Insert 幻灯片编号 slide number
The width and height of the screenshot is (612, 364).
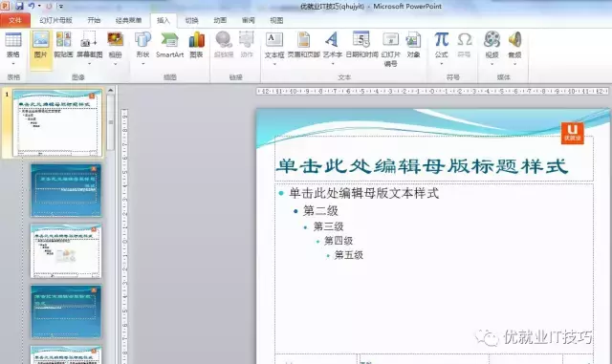click(391, 40)
